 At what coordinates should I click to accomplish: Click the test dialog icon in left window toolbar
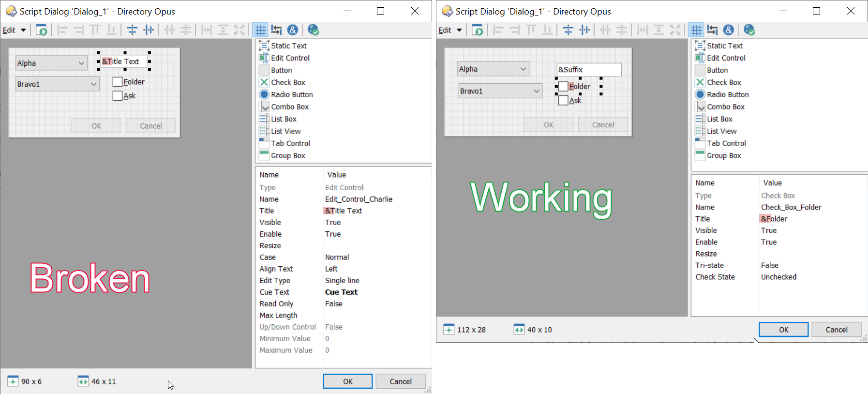tap(42, 30)
